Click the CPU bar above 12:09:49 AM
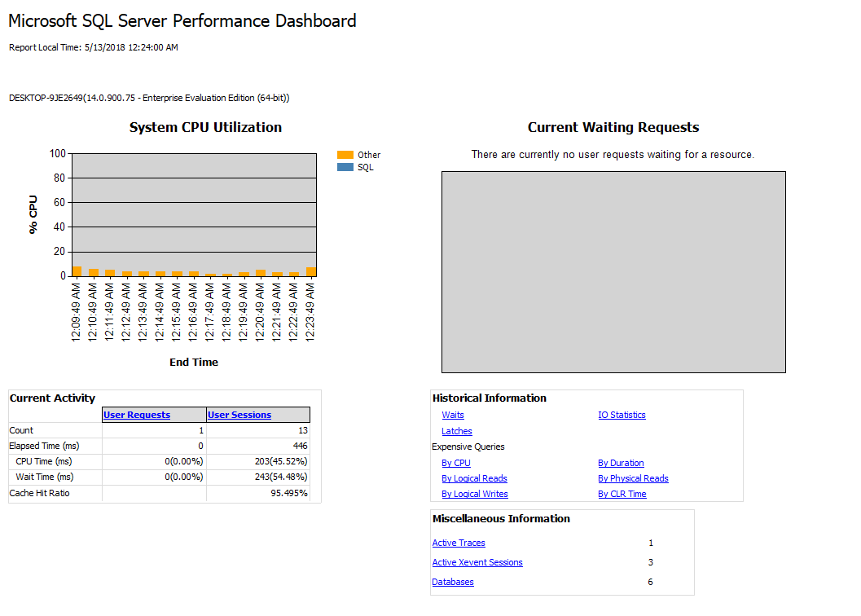This screenshot has width=861, height=616. click(x=77, y=271)
